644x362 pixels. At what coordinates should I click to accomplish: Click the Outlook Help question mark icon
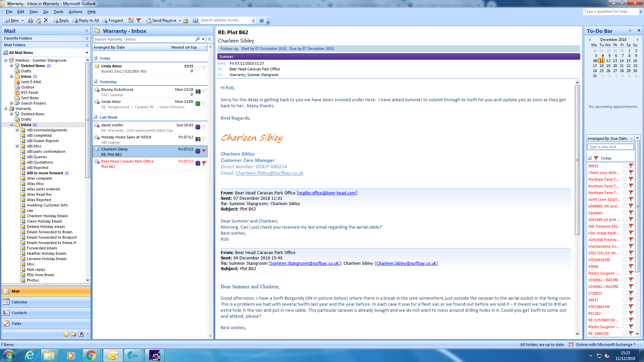(262, 20)
